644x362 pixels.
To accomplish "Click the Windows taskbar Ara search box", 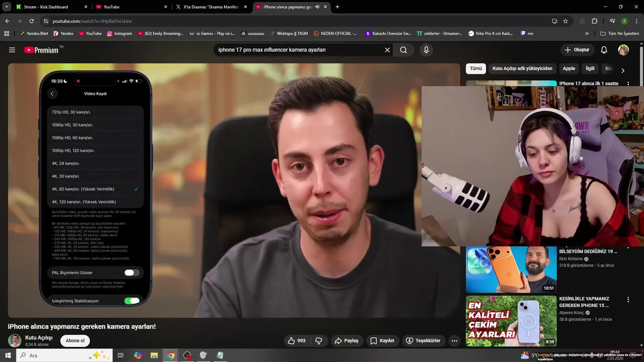I will (x=64, y=355).
